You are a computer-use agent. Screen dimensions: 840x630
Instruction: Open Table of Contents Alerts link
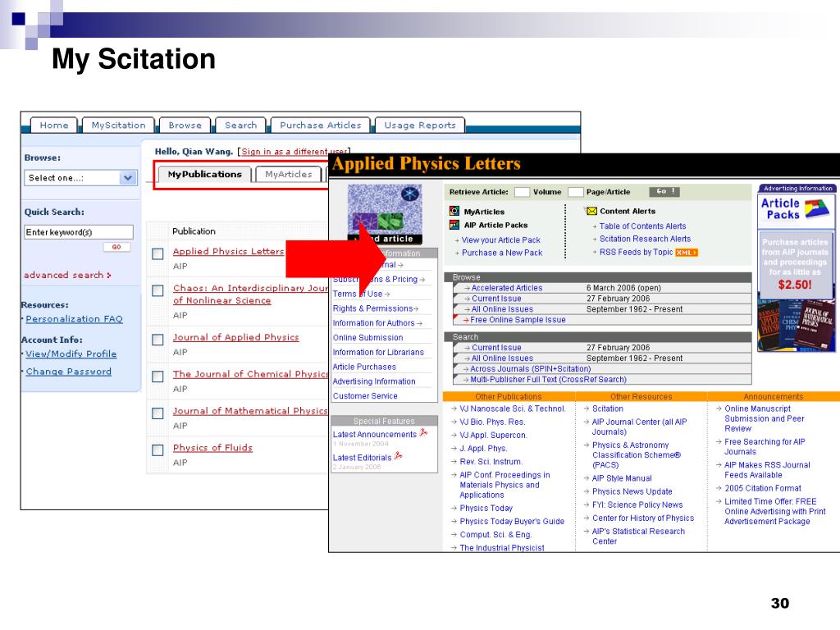[642, 226]
